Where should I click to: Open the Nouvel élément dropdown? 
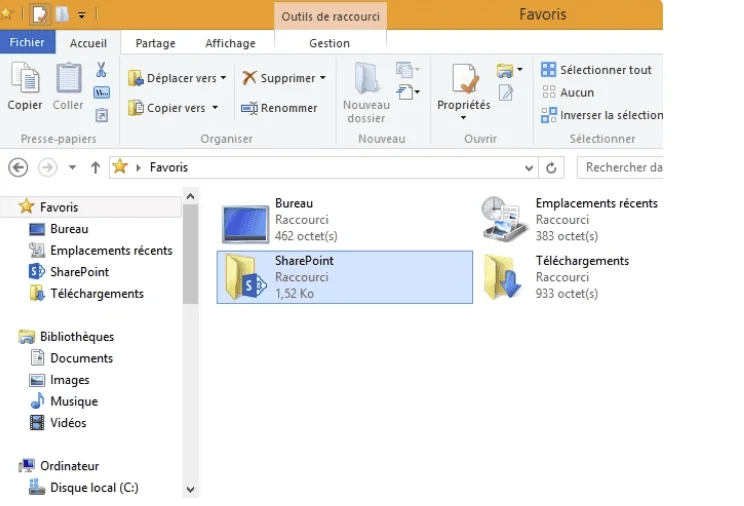[408, 70]
